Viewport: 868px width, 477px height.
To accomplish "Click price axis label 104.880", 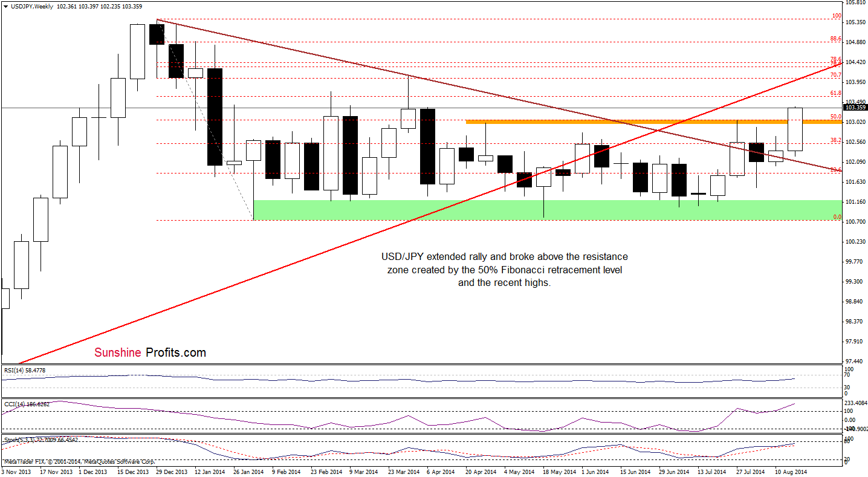I will (x=855, y=42).
